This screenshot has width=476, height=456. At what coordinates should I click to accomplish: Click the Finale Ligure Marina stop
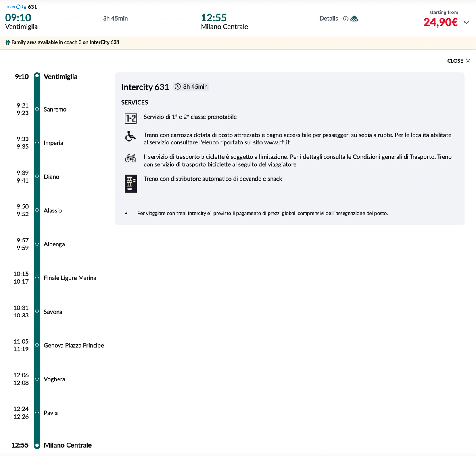pos(70,278)
